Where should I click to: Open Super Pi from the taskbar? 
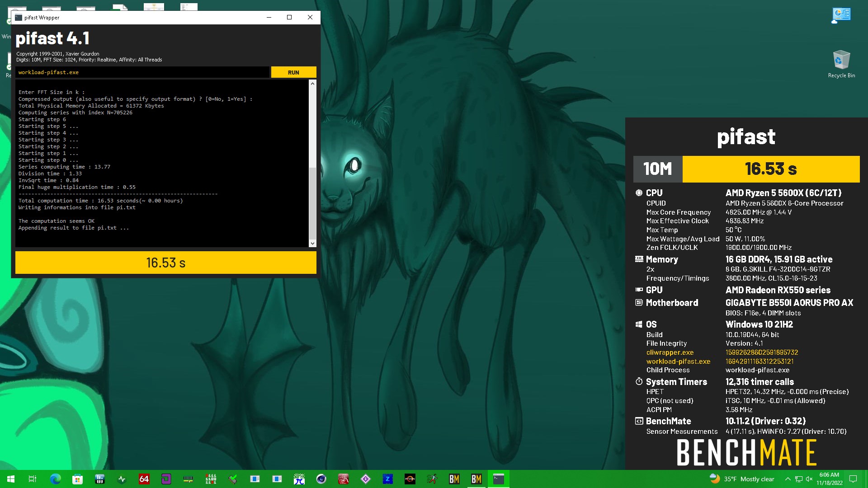coord(299,479)
